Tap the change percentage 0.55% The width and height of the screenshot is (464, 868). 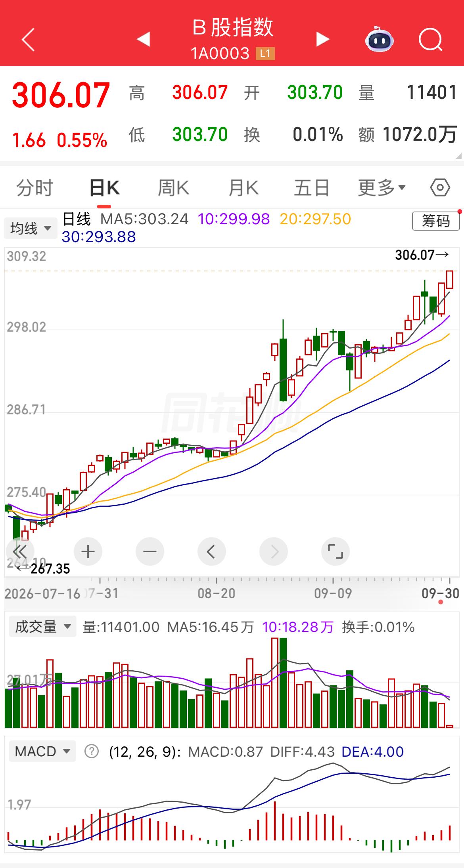click(82, 140)
